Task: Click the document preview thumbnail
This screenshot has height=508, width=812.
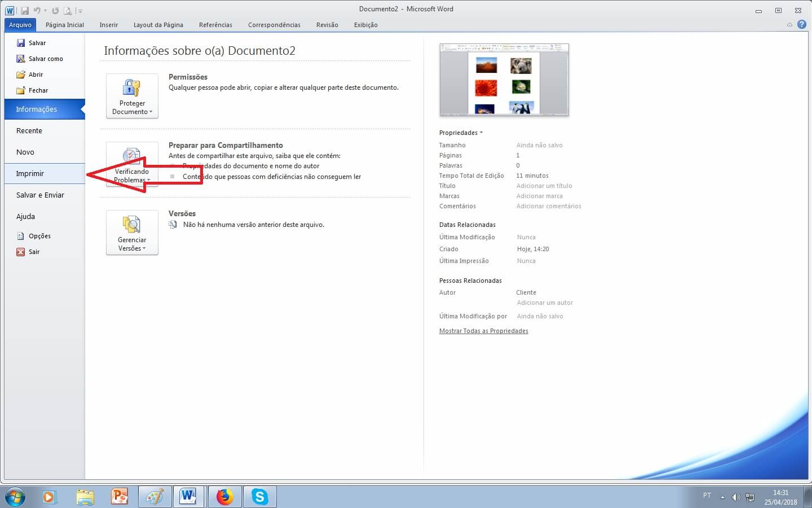Action: point(504,80)
